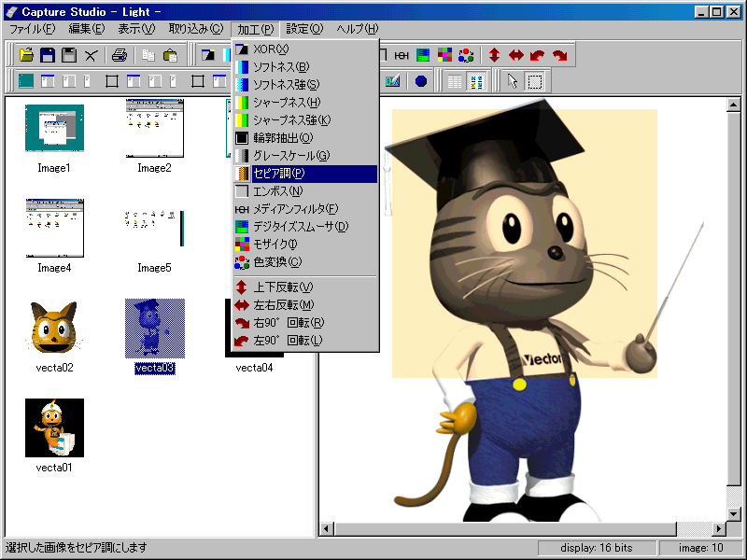Screen dimensions: 747x560
Task: Click the vertical scrollbar down arrow
Action: coord(734,514)
